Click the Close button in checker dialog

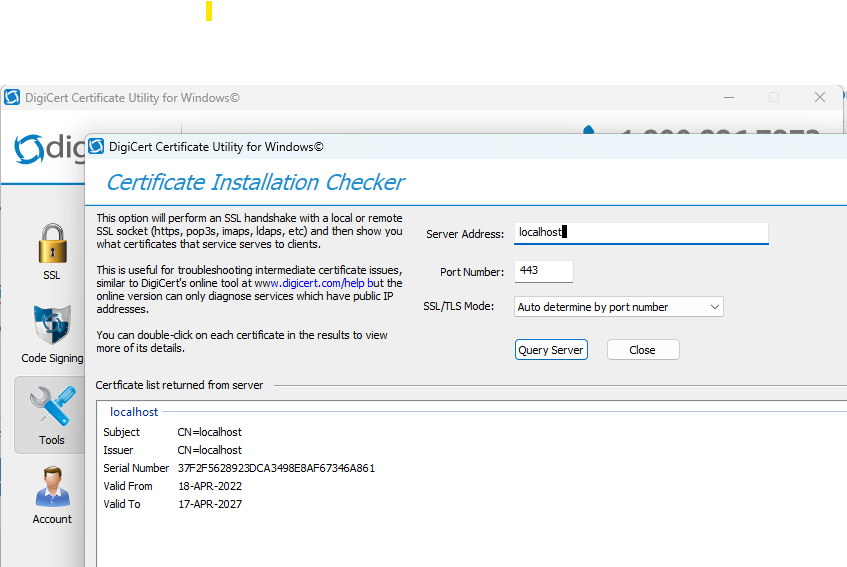(x=643, y=350)
